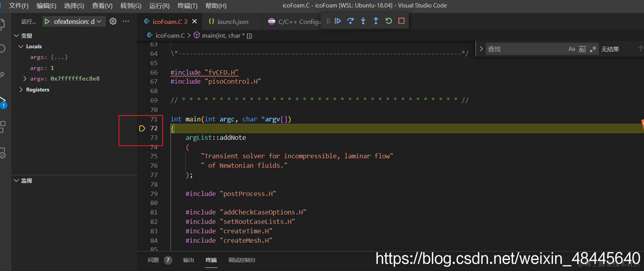The image size is (644, 271).
Task: Click Continue in the debug toolbar
Action: [x=338, y=21]
